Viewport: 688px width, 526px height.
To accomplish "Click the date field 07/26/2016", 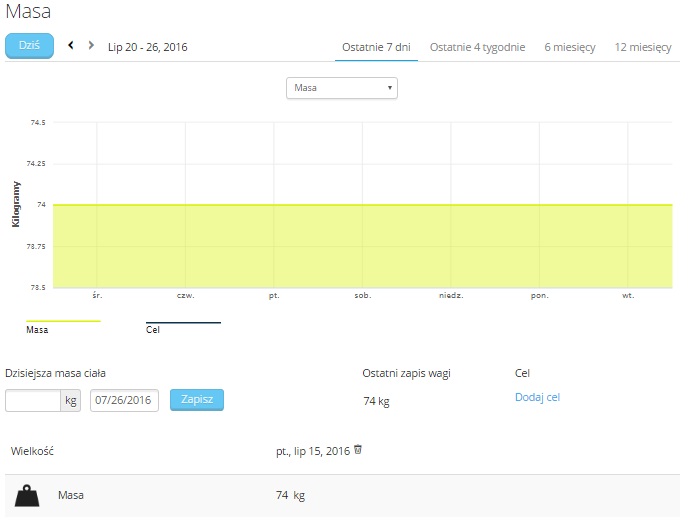I will coord(124,400).
